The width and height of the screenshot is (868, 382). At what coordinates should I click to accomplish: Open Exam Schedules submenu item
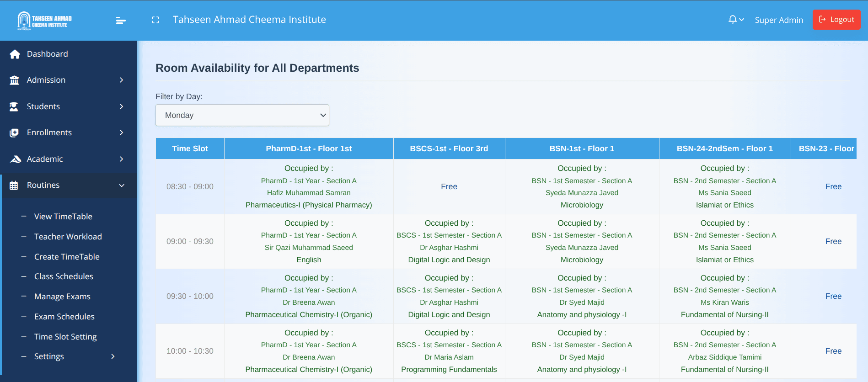pos(64,317)
